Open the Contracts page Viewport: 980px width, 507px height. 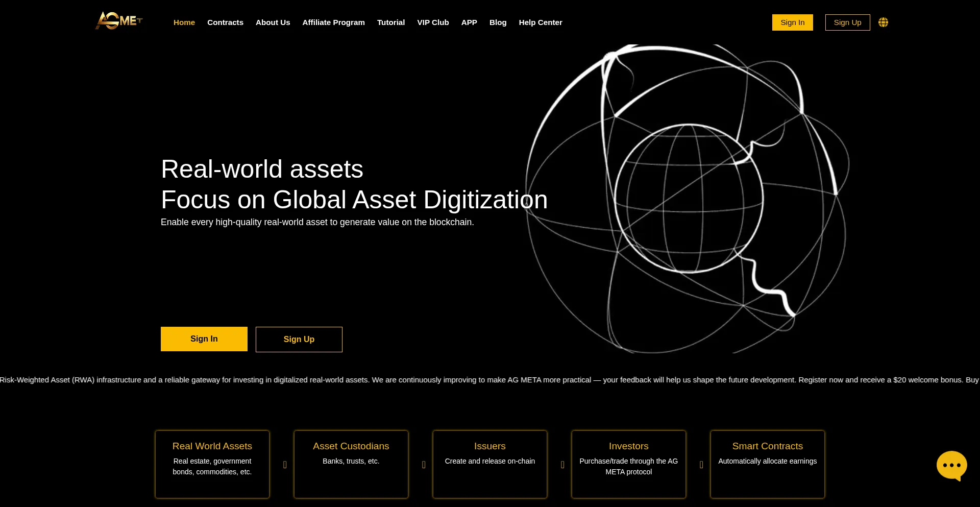[x=225, y=22]
